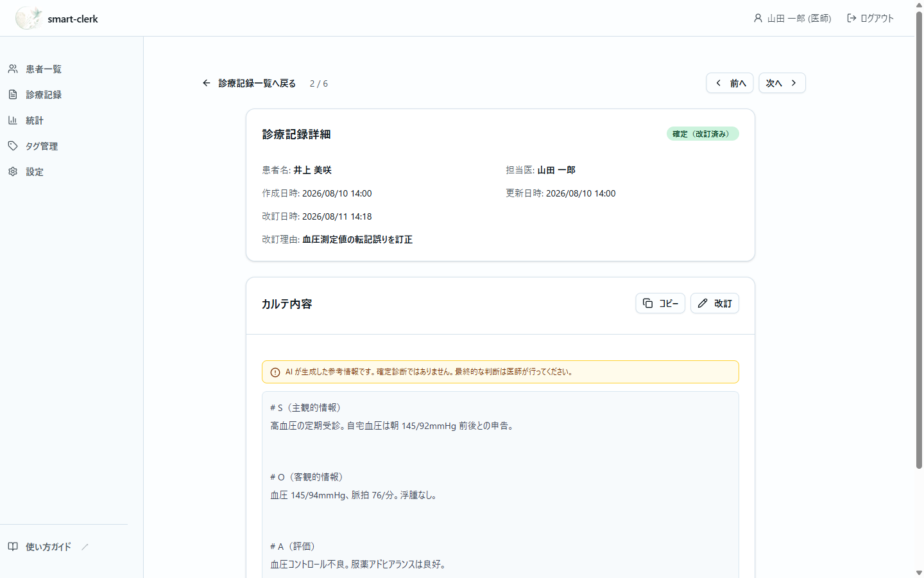Click the pencil icon beside 使い方ガイド
924x578 pixels.
click(x=85, y=547)
